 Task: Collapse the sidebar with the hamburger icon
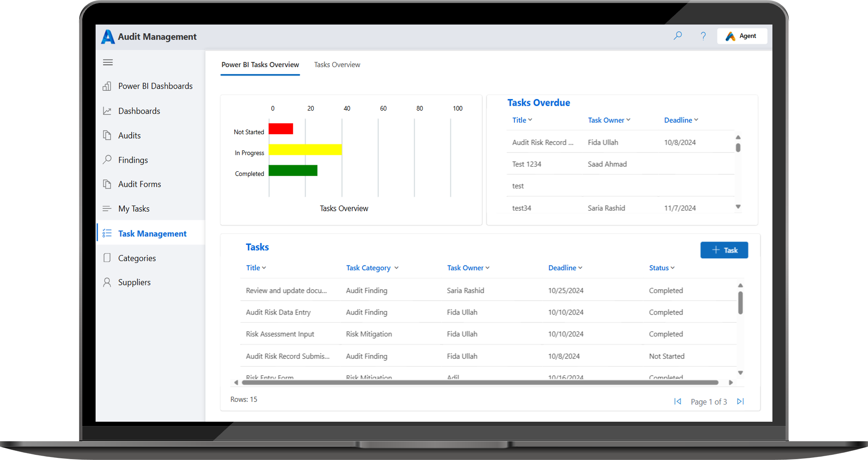[x=108, y=62]
